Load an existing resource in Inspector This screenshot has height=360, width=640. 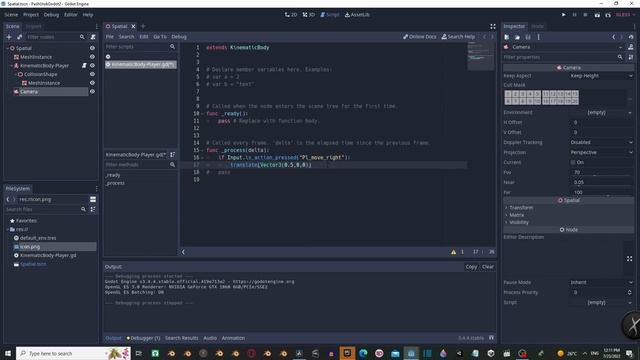point(517,37)
